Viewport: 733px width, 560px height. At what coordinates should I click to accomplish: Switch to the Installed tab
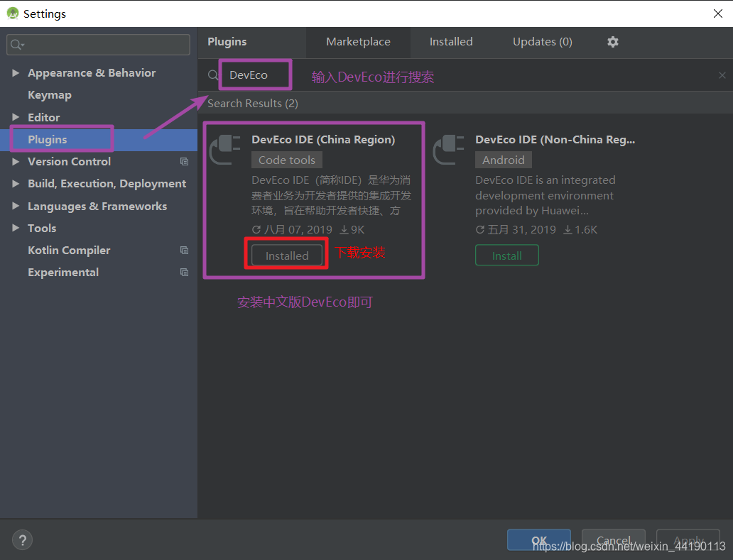(x=451, y=42)
